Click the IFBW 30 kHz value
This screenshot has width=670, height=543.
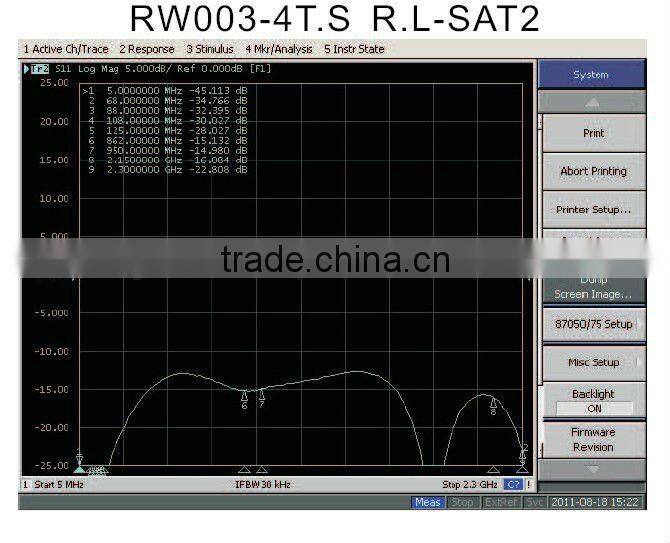pyautogui.click(x=263, y=484)
